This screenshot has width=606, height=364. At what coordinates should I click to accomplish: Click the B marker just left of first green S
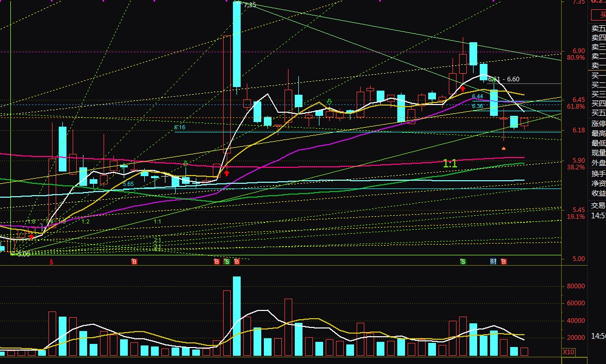point(216,262)
